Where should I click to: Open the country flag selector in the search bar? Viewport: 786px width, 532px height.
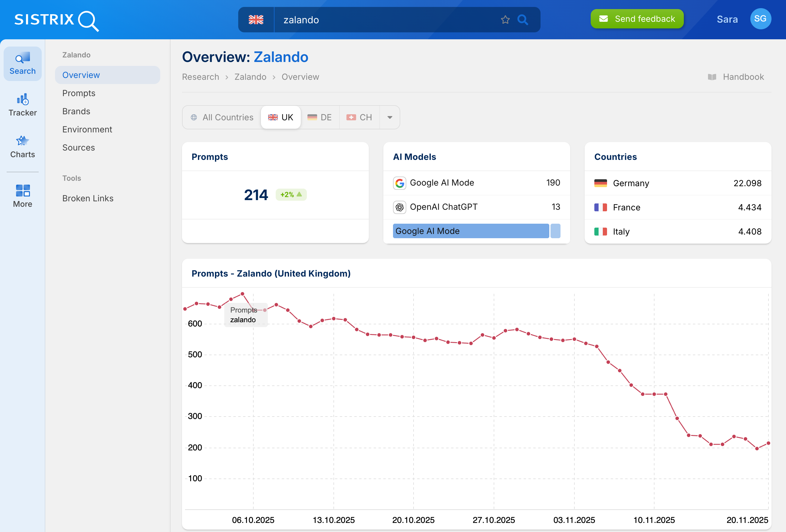256,20
